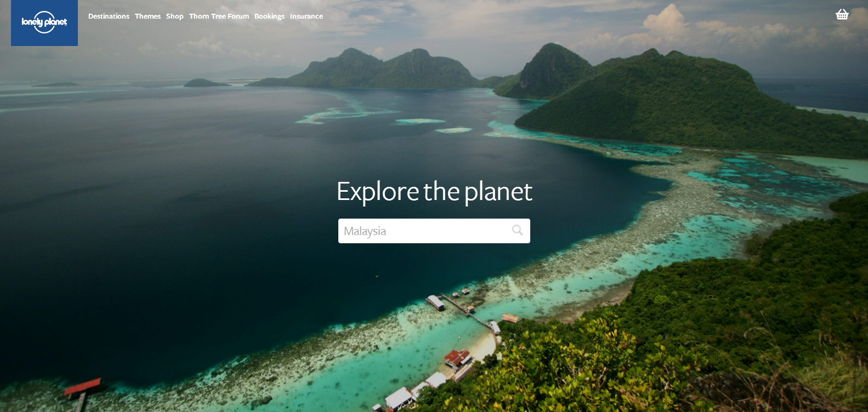
Task: Click the magnifying glass search icon
Action: (517, 230)
